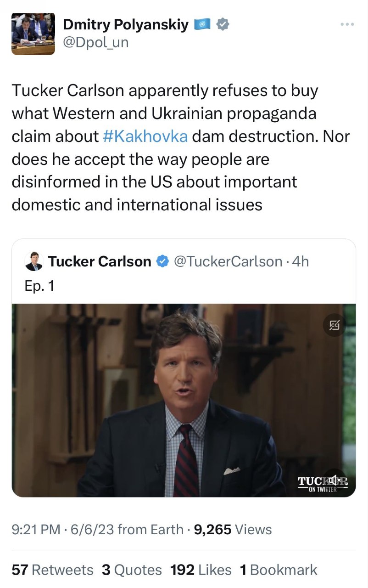The height and width of the screenshot is (588, 368).
Task: Play the Tucker Carlson Ep. 1 video
Action: point(184,400)
